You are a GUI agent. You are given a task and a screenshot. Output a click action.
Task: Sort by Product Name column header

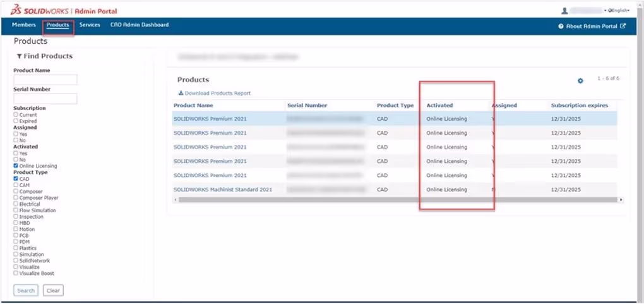point(193,106)
